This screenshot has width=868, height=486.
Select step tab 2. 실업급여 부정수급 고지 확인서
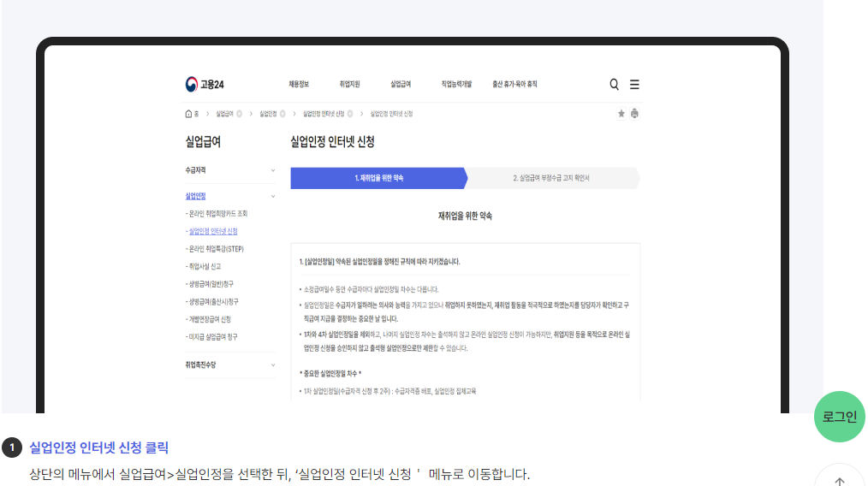[551, 178]
